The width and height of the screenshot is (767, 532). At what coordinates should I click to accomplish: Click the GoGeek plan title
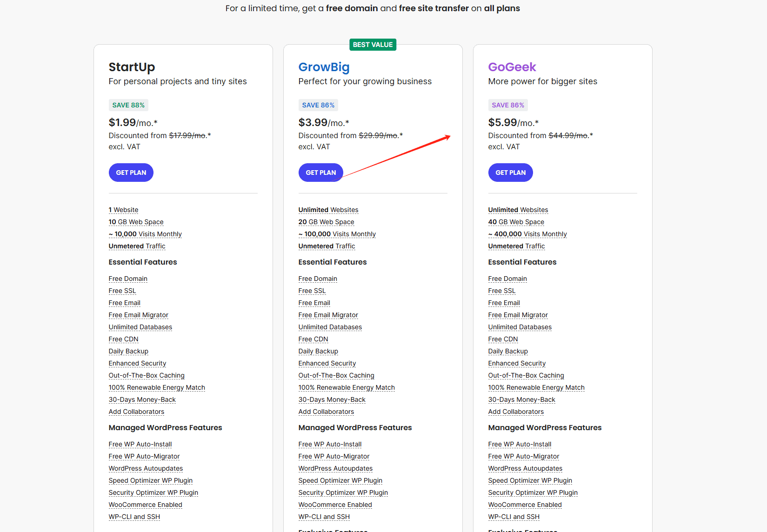512,67
